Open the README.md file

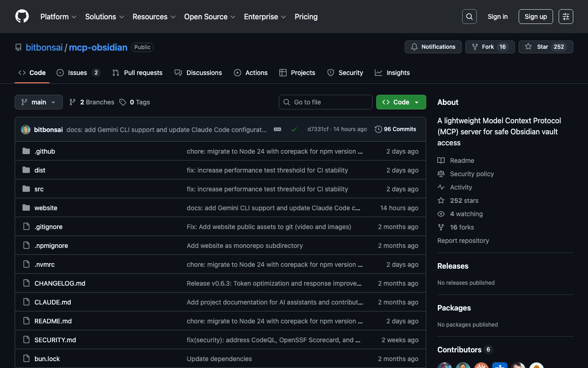(53, 321)
